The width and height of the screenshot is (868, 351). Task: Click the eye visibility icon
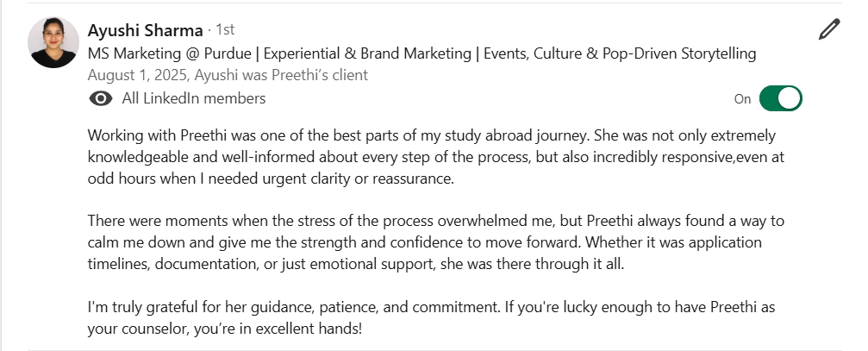[x=101, y=98]
